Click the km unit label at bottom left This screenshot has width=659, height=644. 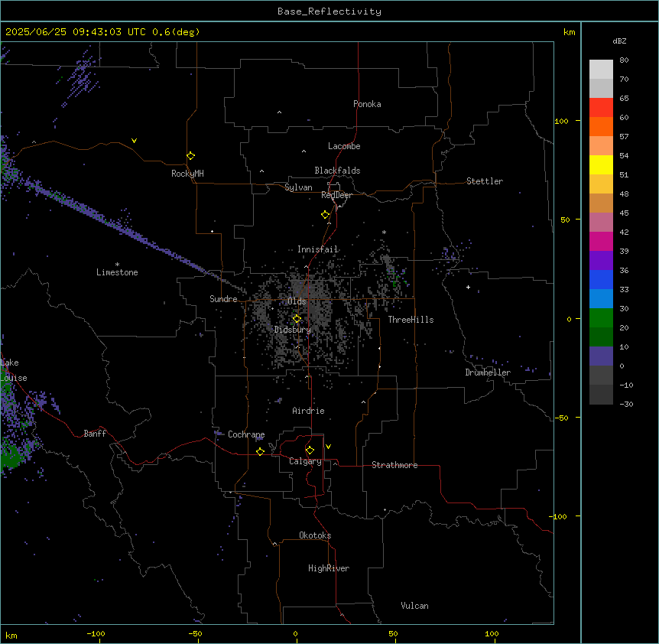(x=11, y=635)
